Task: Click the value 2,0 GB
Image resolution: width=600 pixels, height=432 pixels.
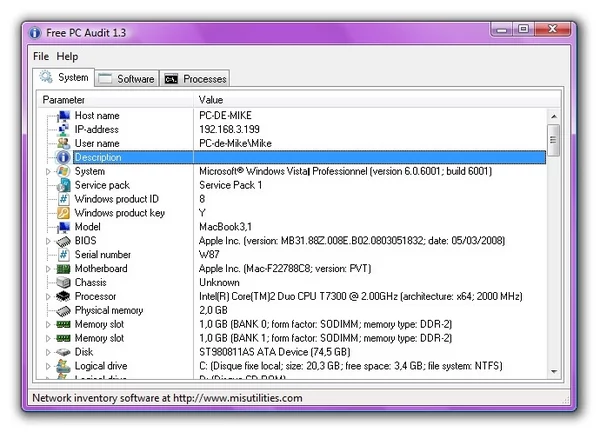Action: click(214, 310)
